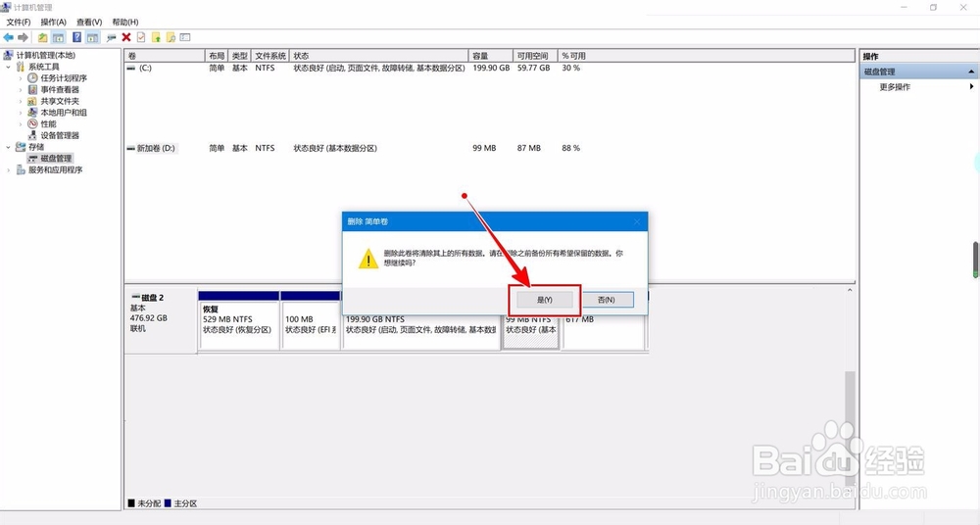Open Help via the blue question mark icon
Image resolution: width=980 pixels, height=525 pixels.
tap(76, 37)
